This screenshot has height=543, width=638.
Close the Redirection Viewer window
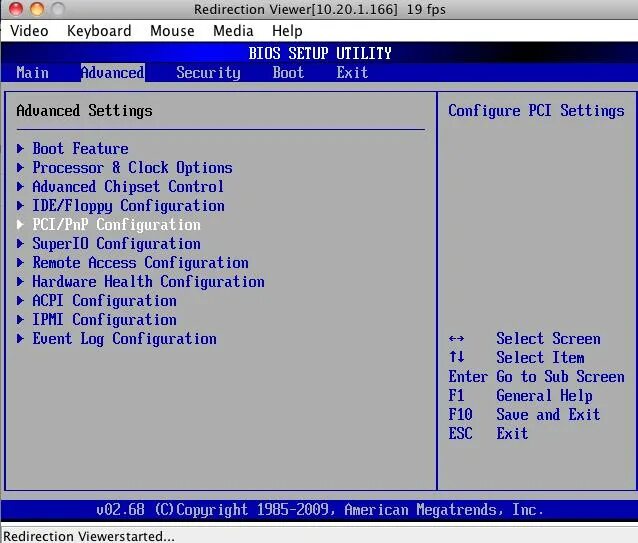[15, 9]
